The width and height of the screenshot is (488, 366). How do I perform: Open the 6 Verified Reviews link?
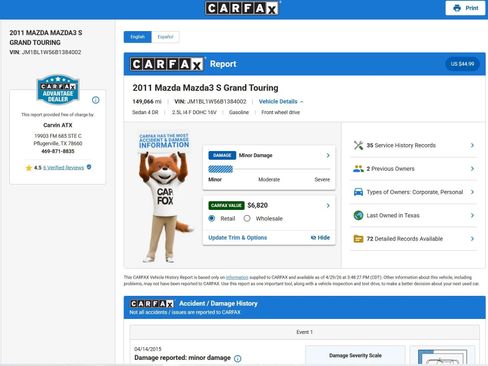tap(63, 168)
